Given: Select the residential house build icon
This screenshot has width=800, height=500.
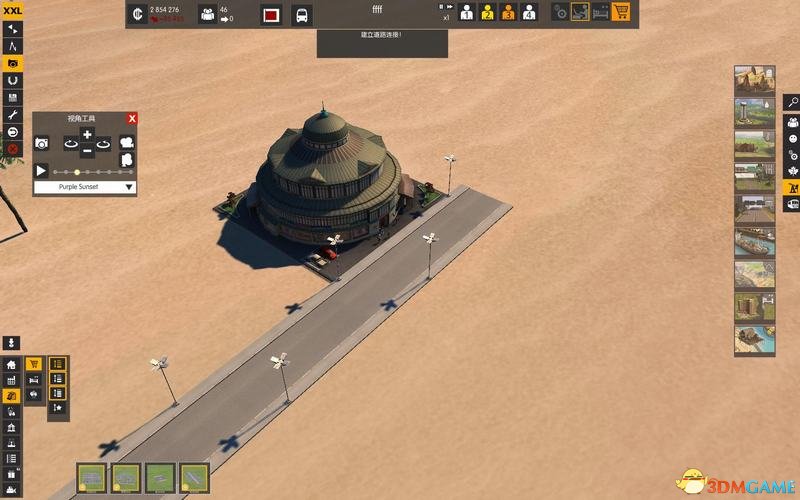Looking at the screenshot, I should [x=11, y=364].
